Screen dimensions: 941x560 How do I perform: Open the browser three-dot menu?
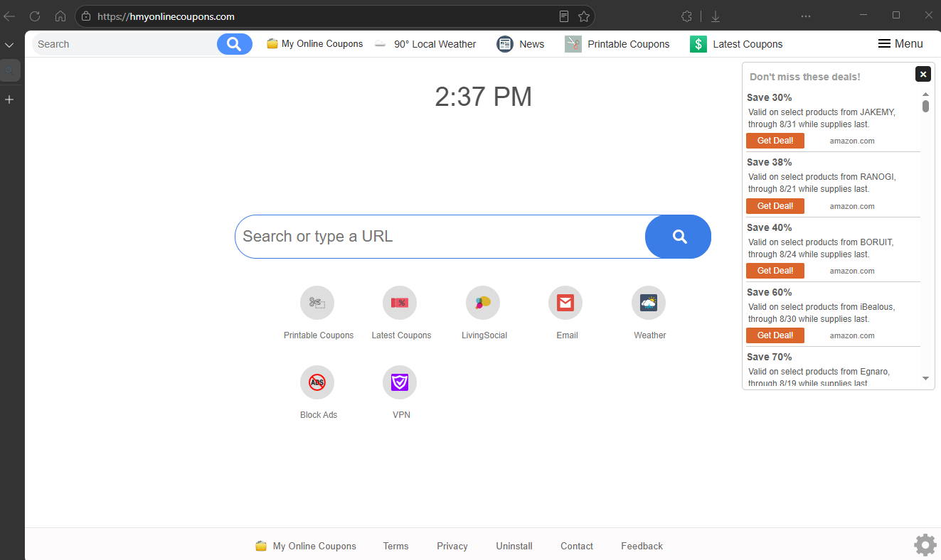point(806,16)
